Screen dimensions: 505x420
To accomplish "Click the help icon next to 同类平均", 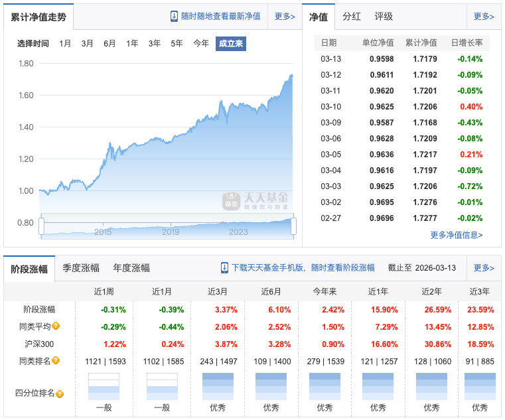I will point(56,326).
